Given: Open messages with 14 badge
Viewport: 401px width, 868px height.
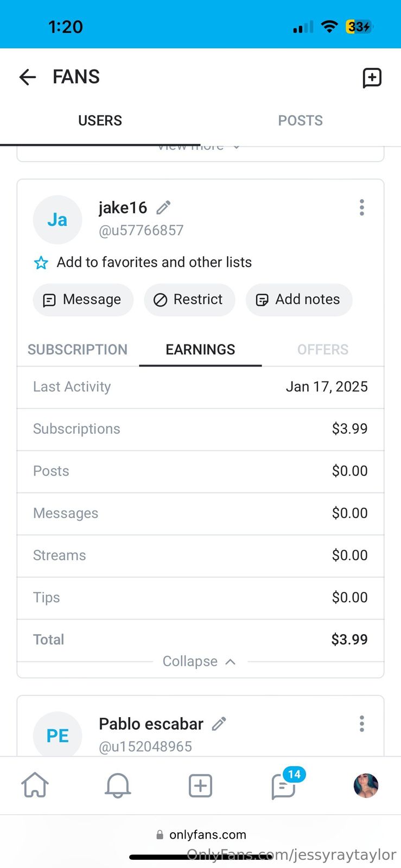Looking at the screenshot, I should coord(283,786).
